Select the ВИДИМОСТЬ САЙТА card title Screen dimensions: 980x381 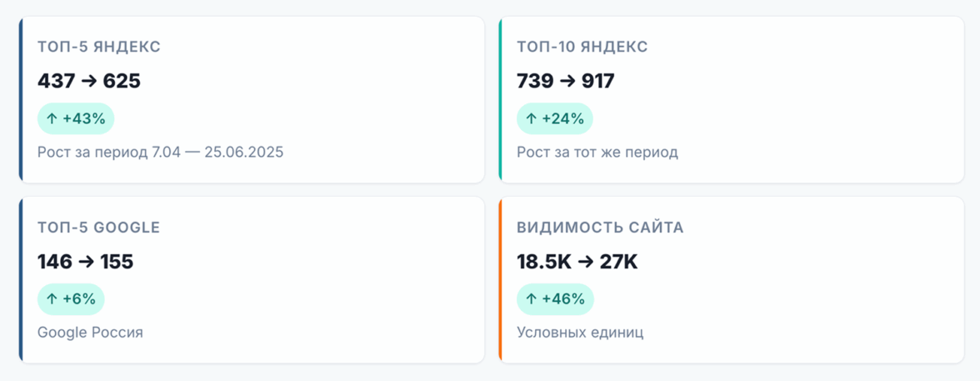pos(600,228)
